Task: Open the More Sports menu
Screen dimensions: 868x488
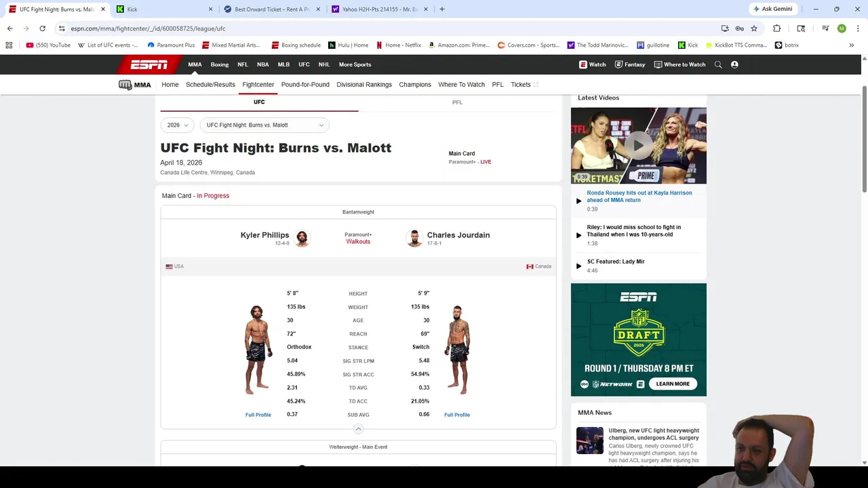Action: [x=355, y=64]
